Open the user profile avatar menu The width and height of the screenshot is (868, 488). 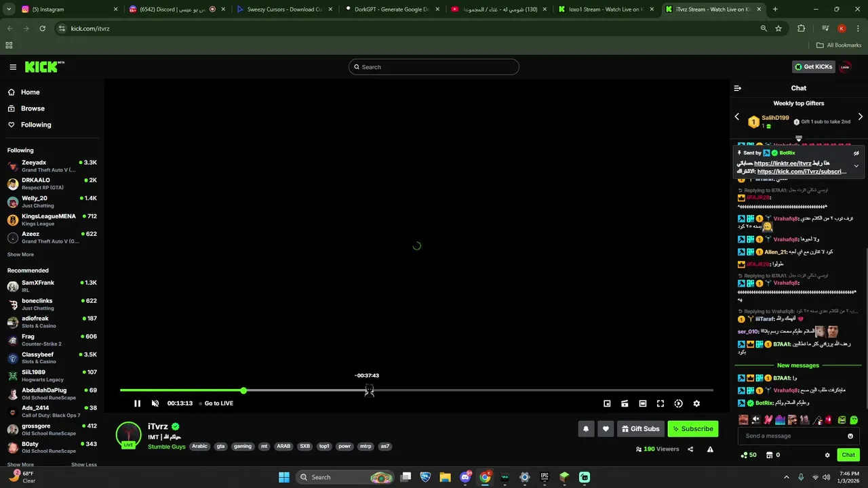point(845,66)
